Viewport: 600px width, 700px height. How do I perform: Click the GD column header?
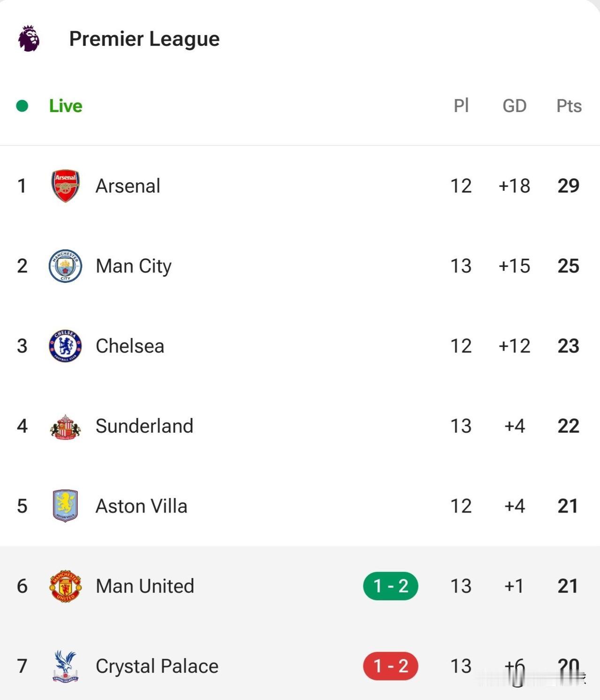click(514, 106)
